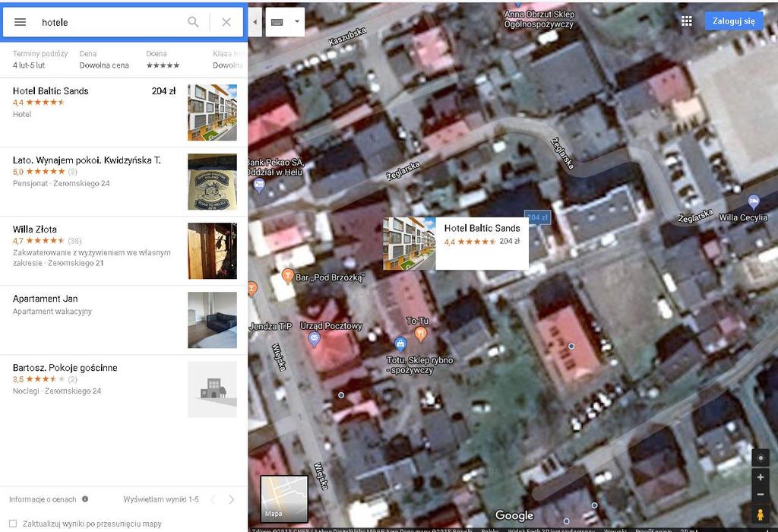Click the Jendza T.P map label

(x=270, y=326)
